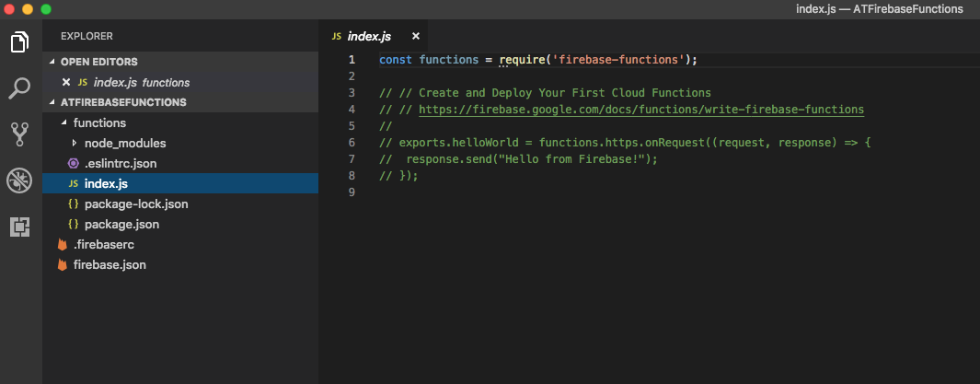This screenshot has width=980, height=384.
Task: Open firebase.json from the file tree
Action: (x=109, y=264)
